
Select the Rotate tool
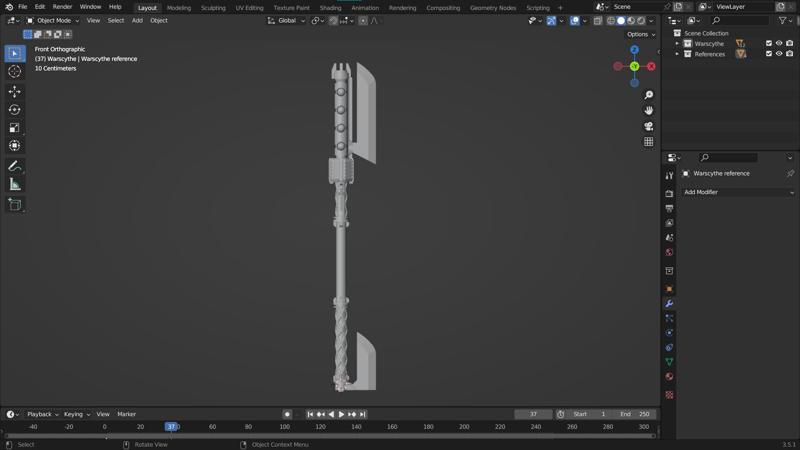point(14,110)
